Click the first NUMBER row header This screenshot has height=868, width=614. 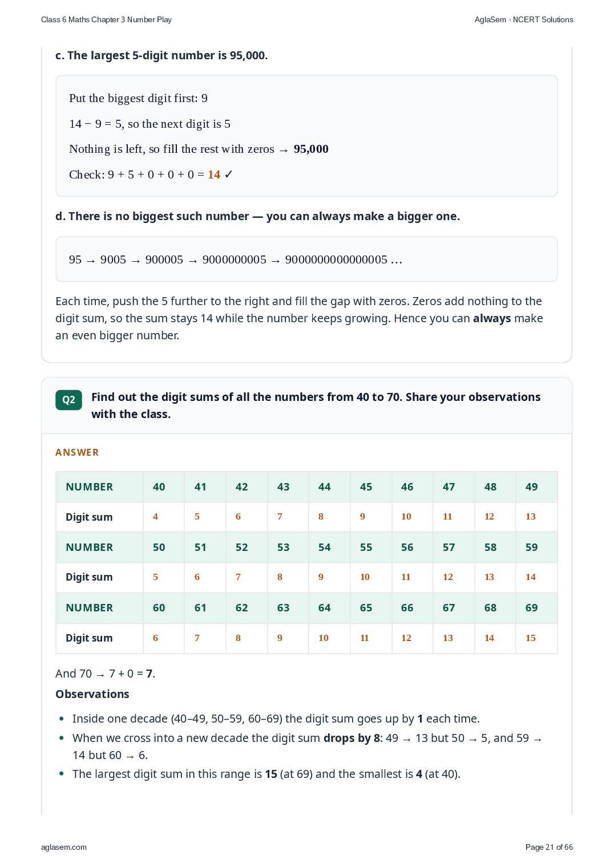point(99,487)
